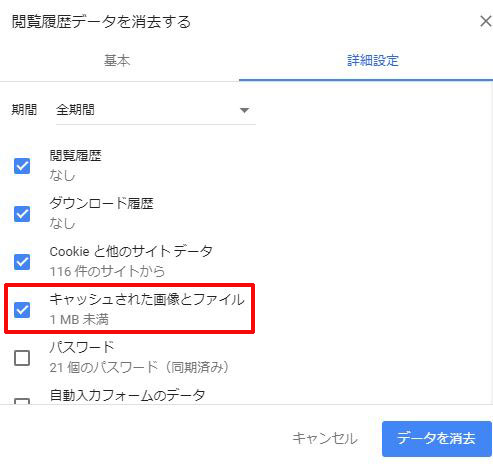Click the ダウンロード履歴 label text
Viewport: 493px width, 471px height.
[102, 203]
